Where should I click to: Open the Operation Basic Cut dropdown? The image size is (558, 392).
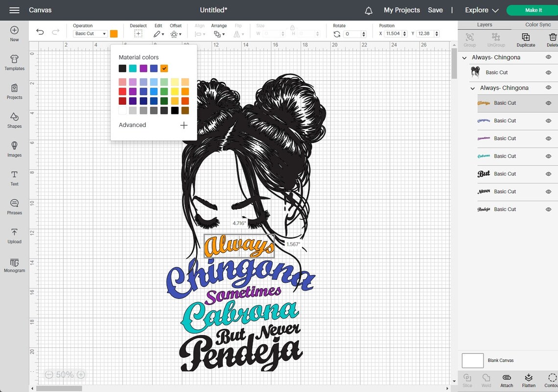(90, 33)
